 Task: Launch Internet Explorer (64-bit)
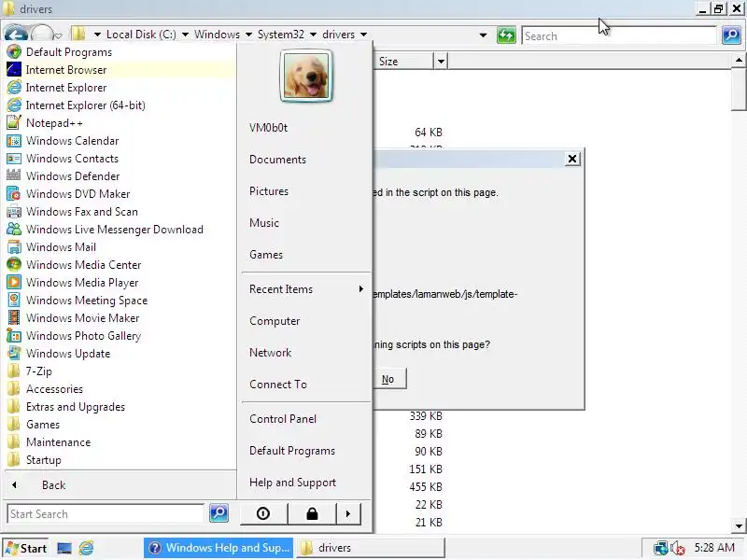coord(85,105)
